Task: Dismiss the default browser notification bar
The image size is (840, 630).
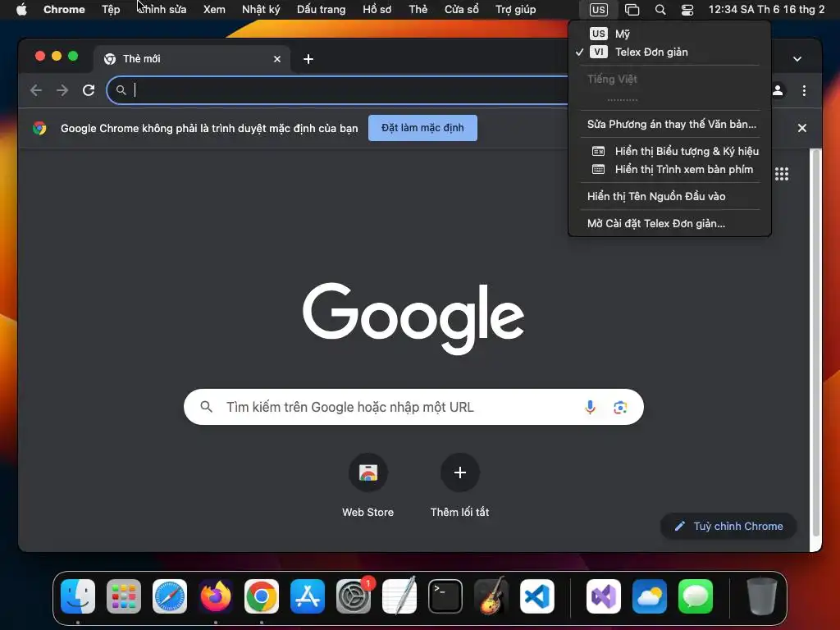Action: click(x=802, y=128)
